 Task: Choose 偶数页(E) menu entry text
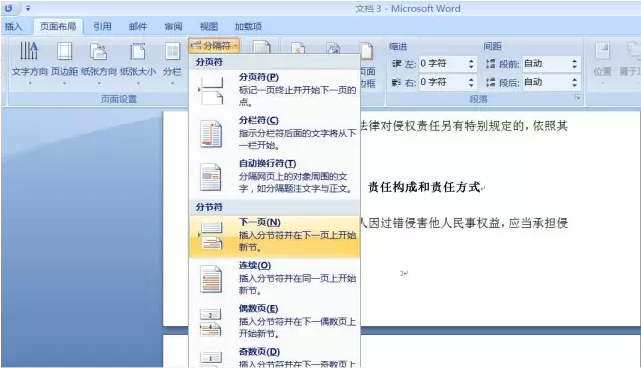click(x=258, y=308)
